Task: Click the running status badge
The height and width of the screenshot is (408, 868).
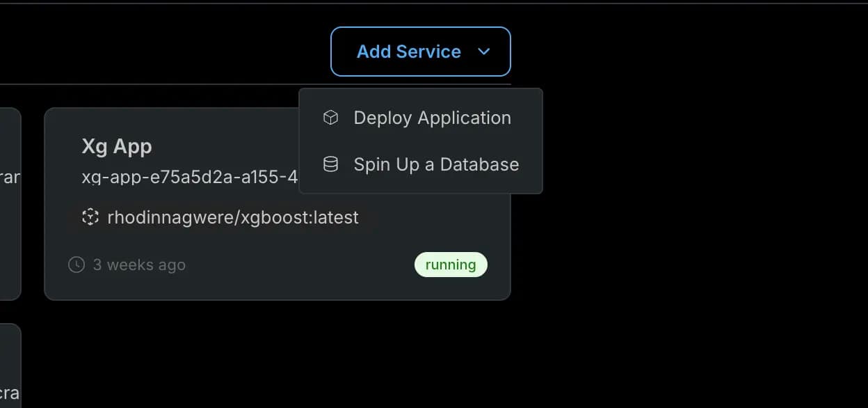Action: [x=451, y=265]
